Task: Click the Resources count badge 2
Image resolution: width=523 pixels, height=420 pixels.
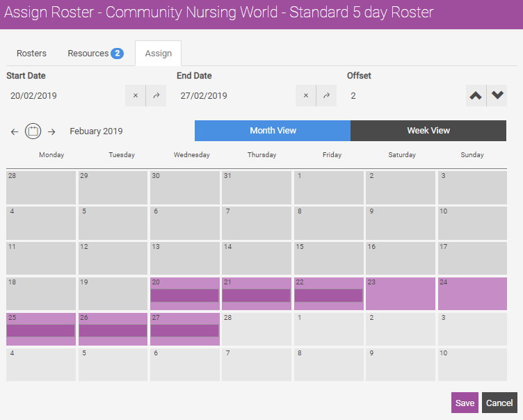Action: tap(117, 54)
